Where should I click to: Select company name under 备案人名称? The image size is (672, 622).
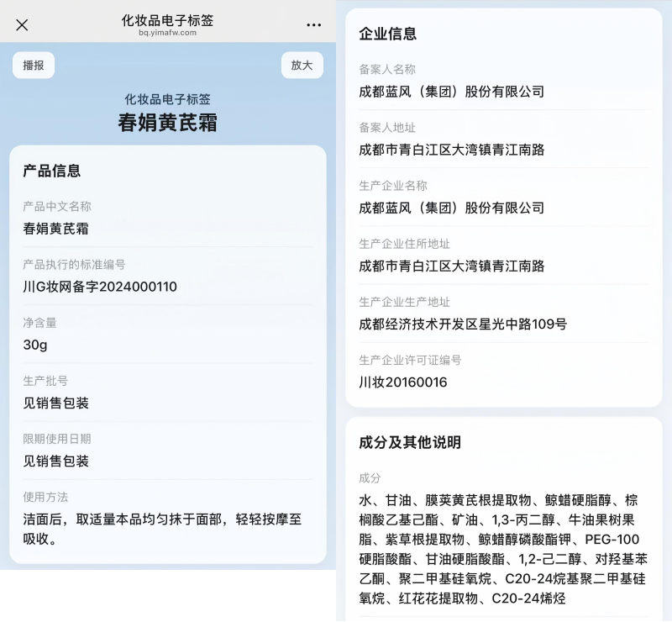click(x=452, y=92)
